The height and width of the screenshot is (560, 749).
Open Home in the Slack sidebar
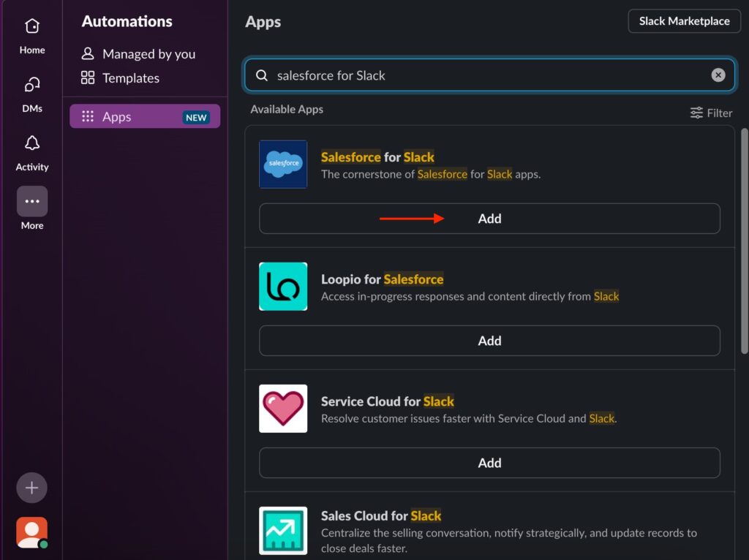tap(31, 27)
